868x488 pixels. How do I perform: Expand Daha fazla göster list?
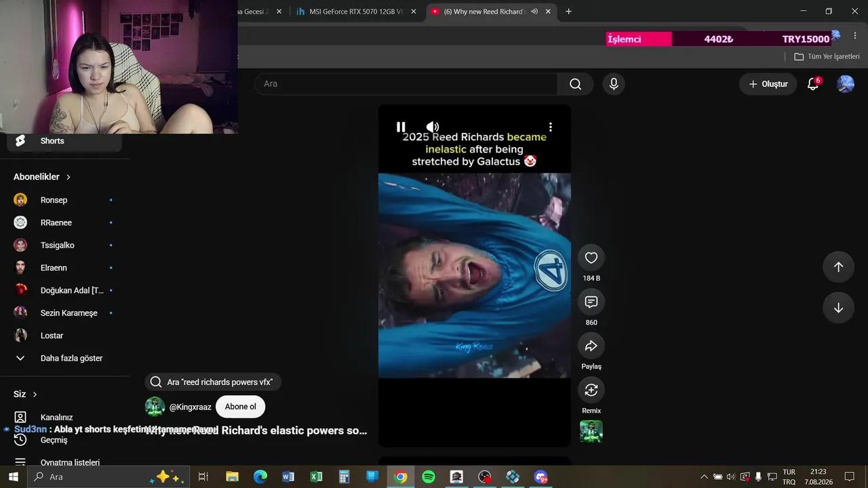click(64, 358)
